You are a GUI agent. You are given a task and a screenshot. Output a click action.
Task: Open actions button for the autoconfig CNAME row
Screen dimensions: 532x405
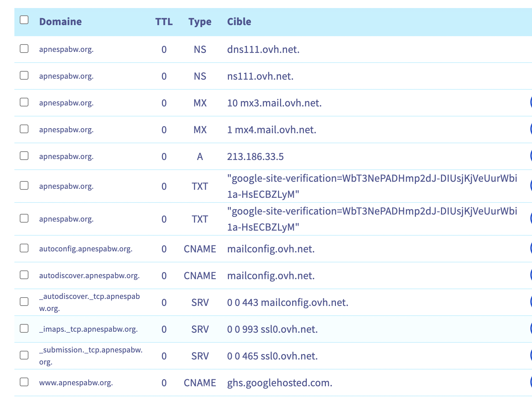tap(531, 248)
